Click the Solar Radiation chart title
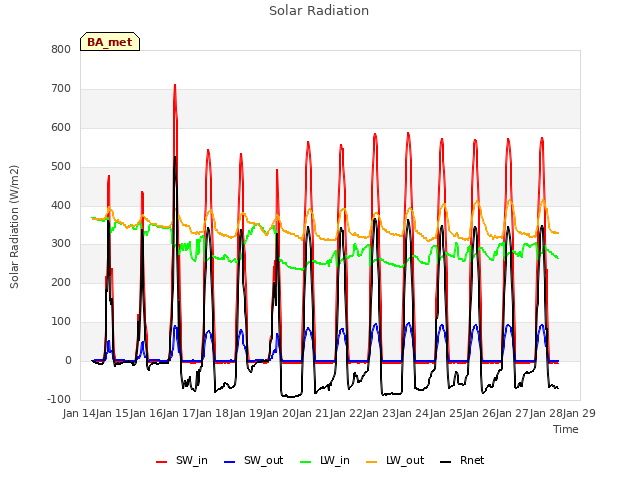Image resolution: width=640 pixels, height=480 pixels. pyautogui.click(x=319, y=11)
